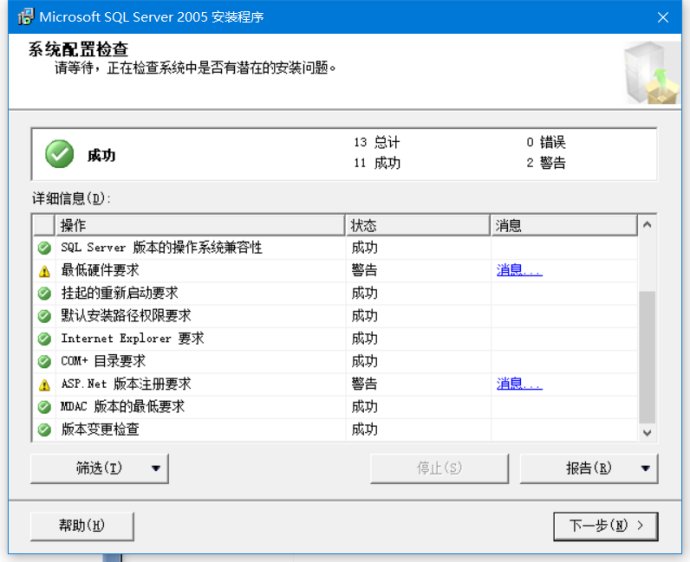
Task: Click the large green success checkmark icon
Action: [x=59, y=154]
